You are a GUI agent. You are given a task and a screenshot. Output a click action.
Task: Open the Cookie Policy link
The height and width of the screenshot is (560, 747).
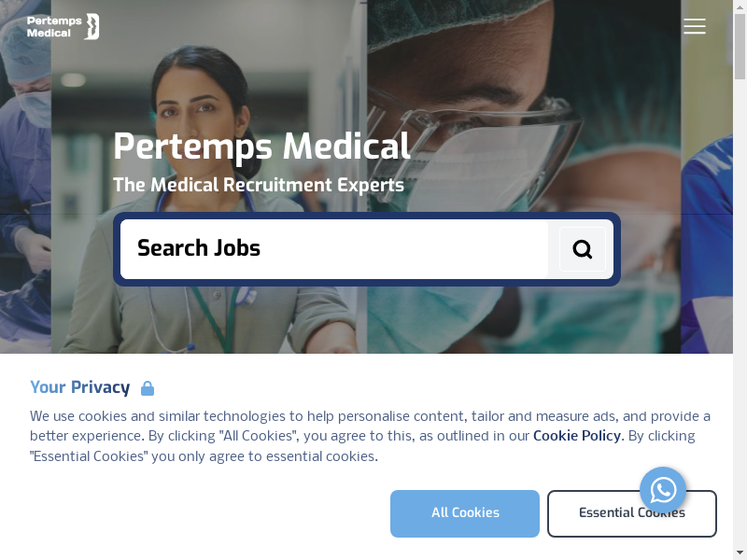(x=576, y=436)
